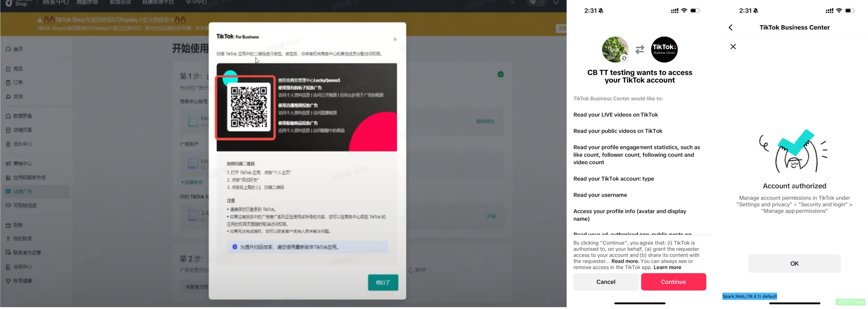Click the 营销中心 marketing center icon
Image resolution: width=868 pixels, height=309 pixels.
[x=8, y=164]
